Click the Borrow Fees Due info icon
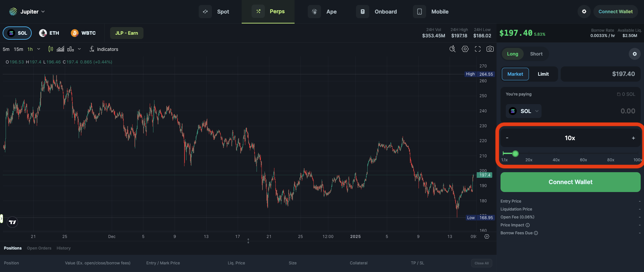 [536, 233]
